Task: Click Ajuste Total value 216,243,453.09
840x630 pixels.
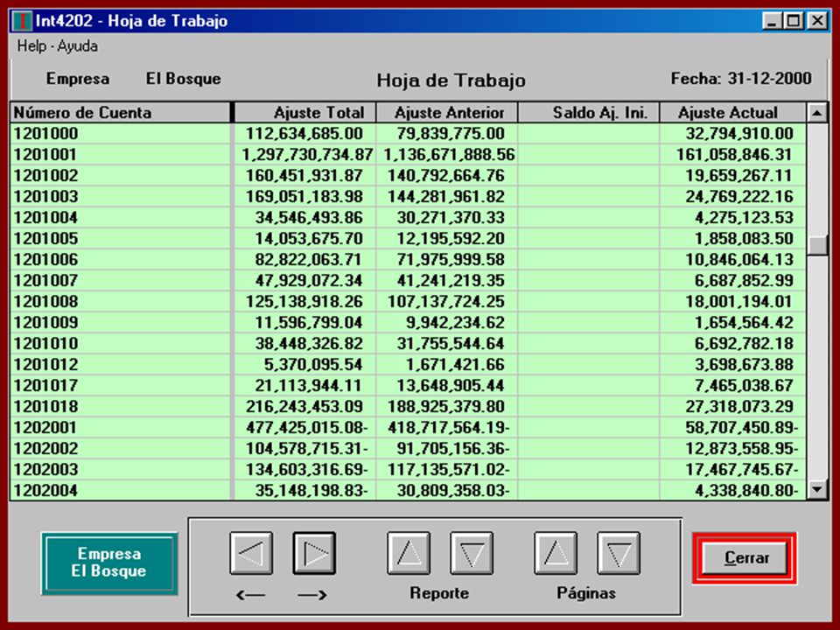Action: click(304, 406)
